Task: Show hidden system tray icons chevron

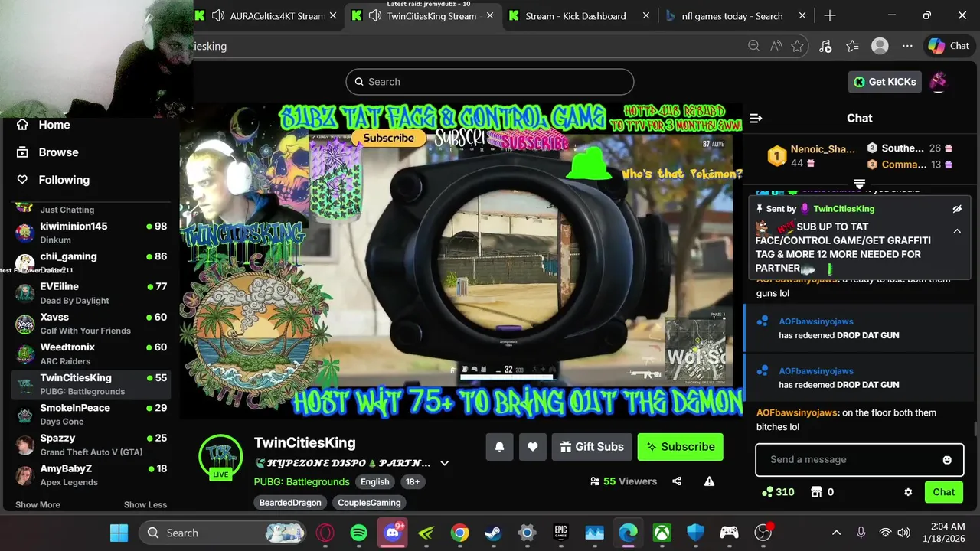Action: [836, 533]
